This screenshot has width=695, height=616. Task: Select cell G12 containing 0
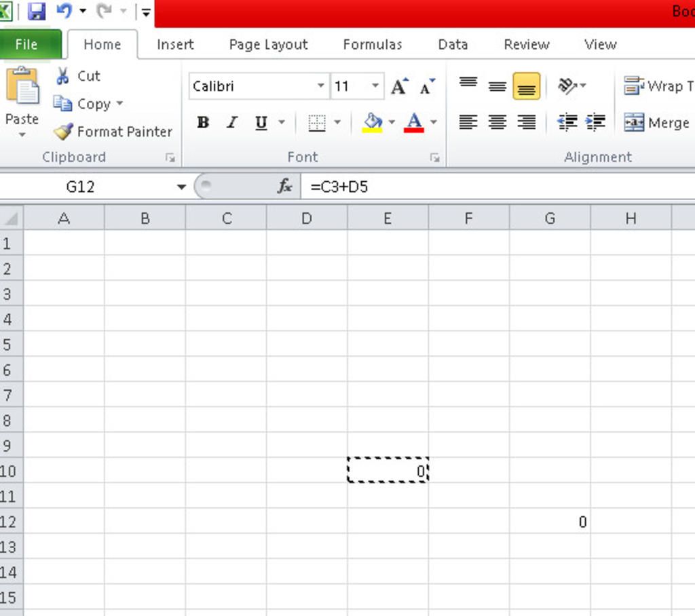[x=550, y=522]
